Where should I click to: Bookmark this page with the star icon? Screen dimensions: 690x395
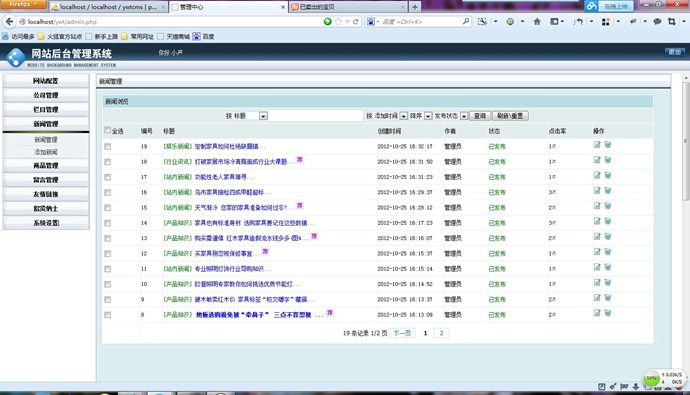click(x=338, y=22)
